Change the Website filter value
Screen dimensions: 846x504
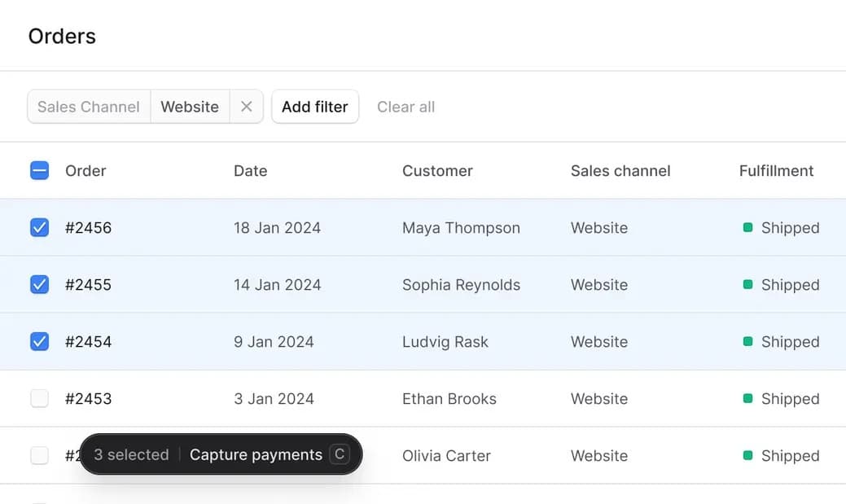[190, 107]
